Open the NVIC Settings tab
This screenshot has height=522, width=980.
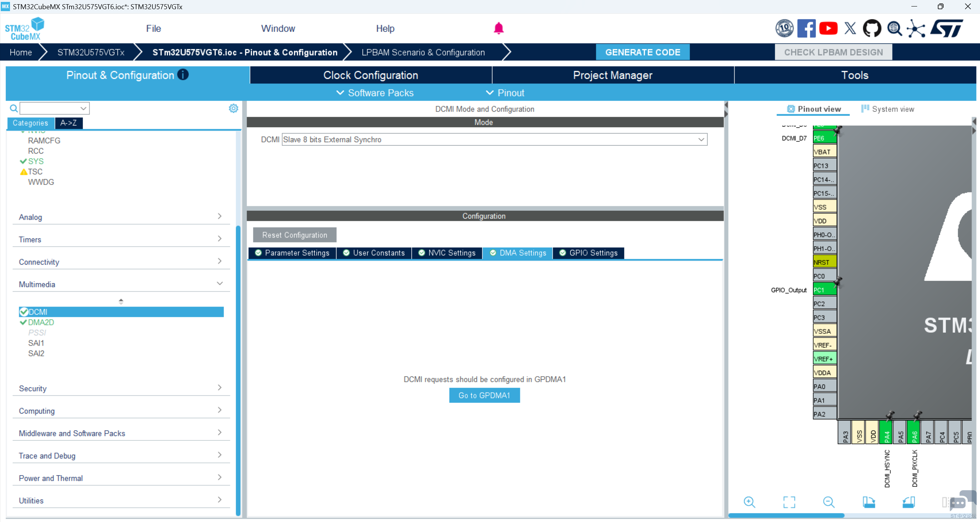click(x=447, y=253)
